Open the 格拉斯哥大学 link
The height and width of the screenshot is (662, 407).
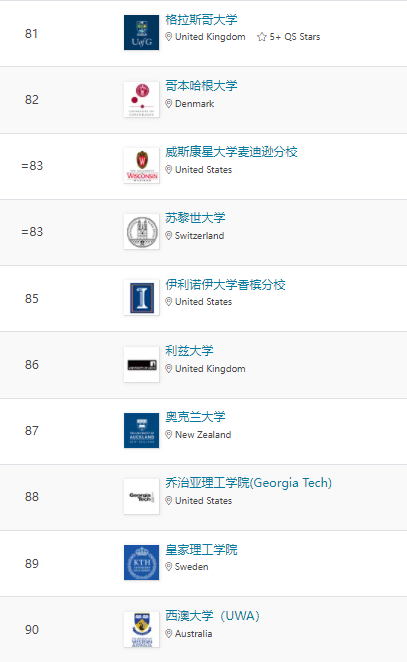pos(201,19)
